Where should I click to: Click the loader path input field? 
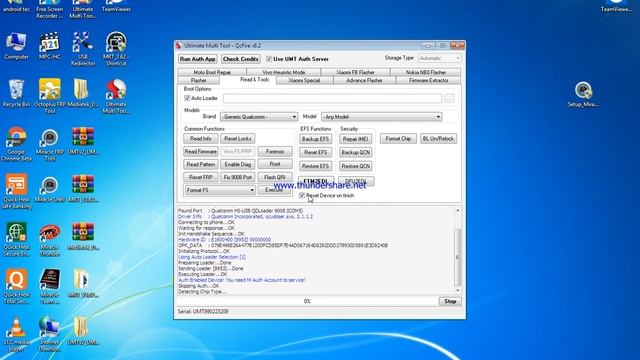tap(332, 98)
